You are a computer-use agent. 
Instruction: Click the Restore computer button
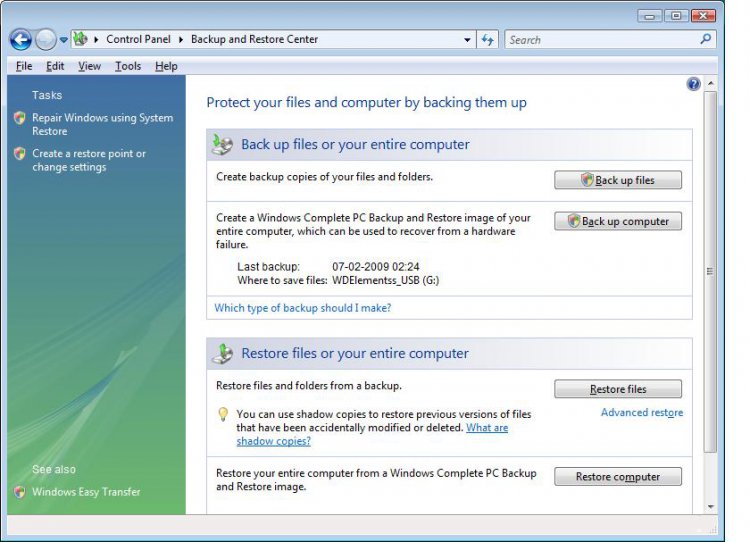click(x=618, y=476)
